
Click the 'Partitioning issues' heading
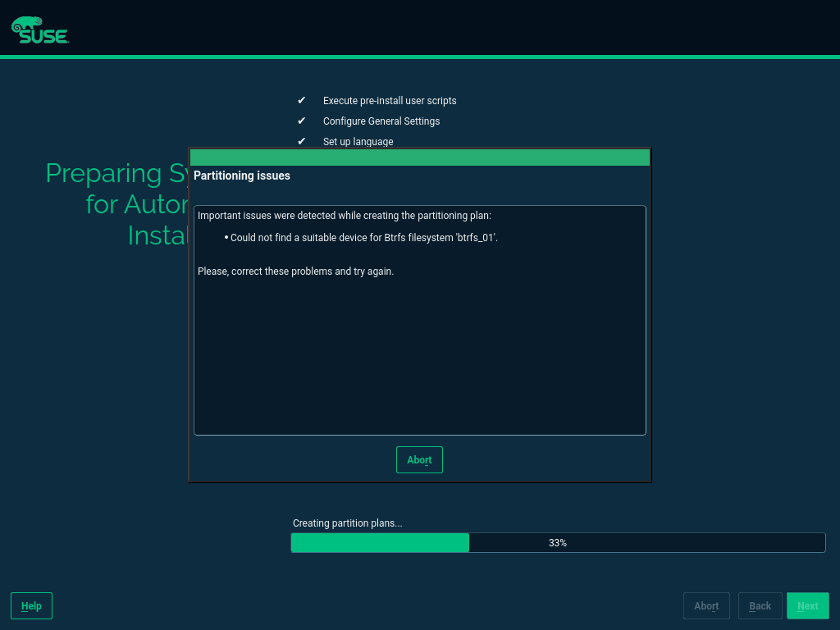click(x=242, y=176)
